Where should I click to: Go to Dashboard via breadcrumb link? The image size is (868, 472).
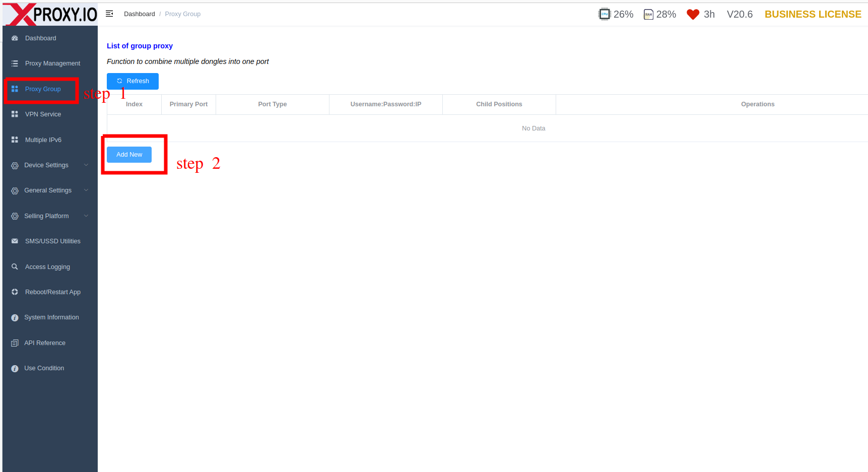click(x=139, y=14)
